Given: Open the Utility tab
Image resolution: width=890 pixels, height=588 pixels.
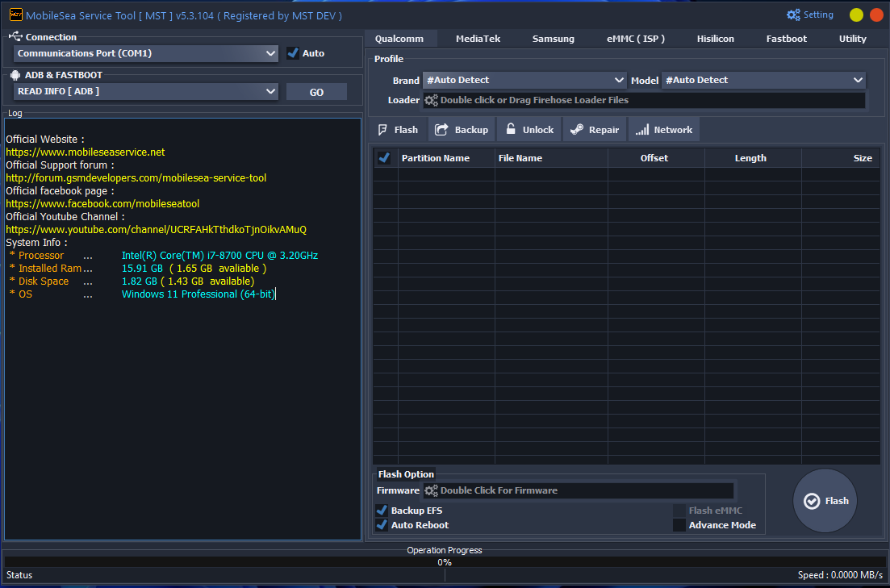Looking at the screenshot, I should [853, 39].
